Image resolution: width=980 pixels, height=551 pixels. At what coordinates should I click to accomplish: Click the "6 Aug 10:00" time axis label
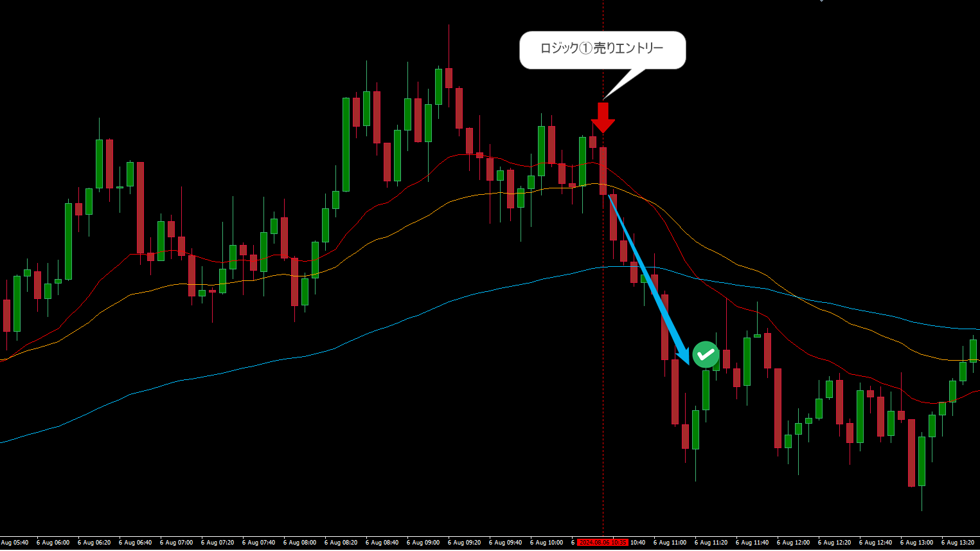[546, 543]
